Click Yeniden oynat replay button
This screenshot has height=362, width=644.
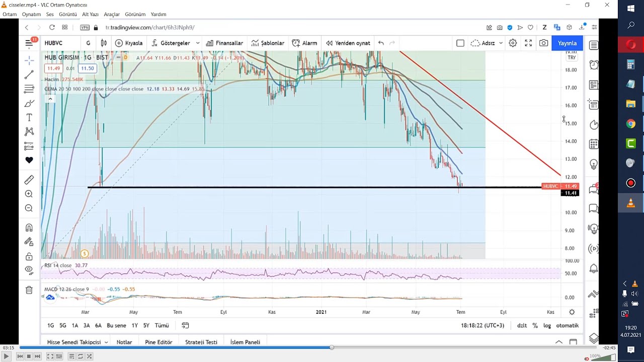coord(348,43)
